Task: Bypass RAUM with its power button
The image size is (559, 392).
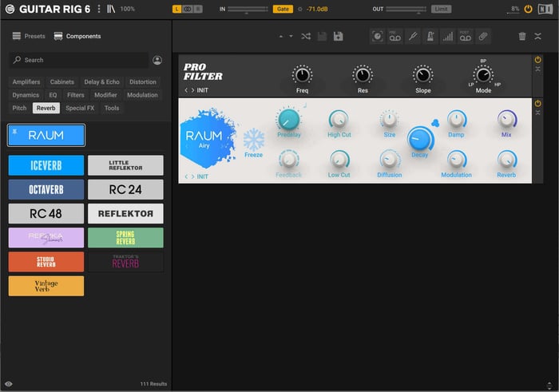Action: coord(537,104)
